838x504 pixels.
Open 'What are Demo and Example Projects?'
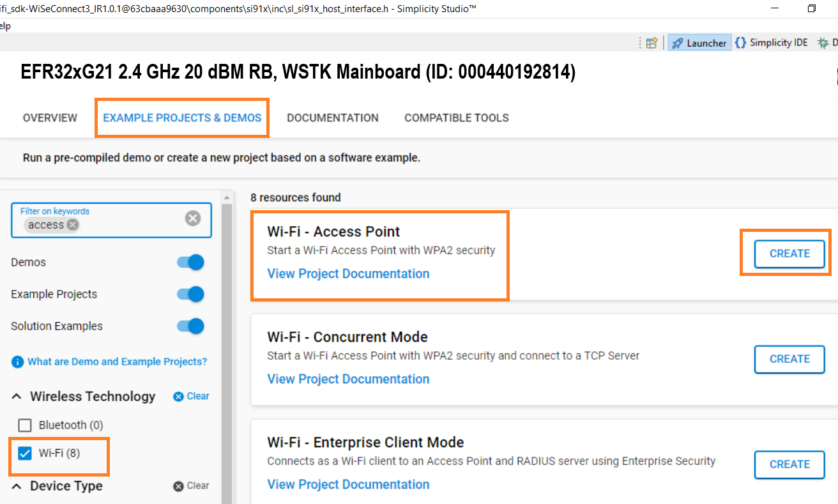click(117, 362)
